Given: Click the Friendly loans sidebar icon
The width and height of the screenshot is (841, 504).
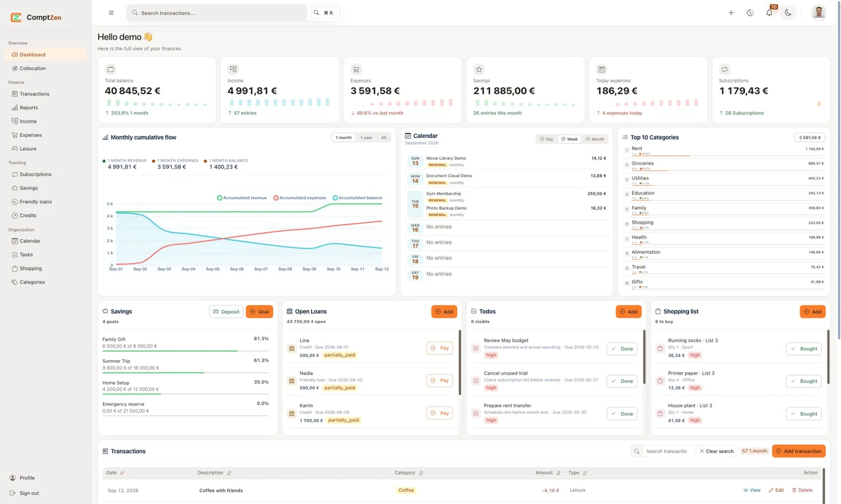Looking at the screenshot, I should (15, 202).
